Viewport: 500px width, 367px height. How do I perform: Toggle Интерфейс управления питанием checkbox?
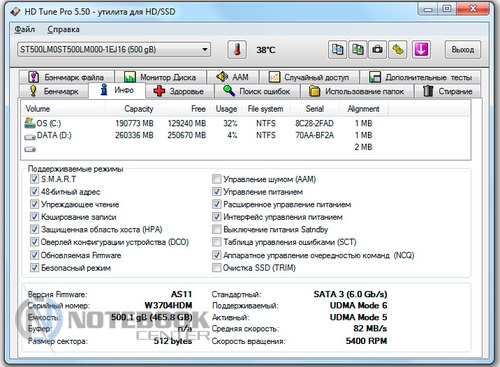[216, 217]
